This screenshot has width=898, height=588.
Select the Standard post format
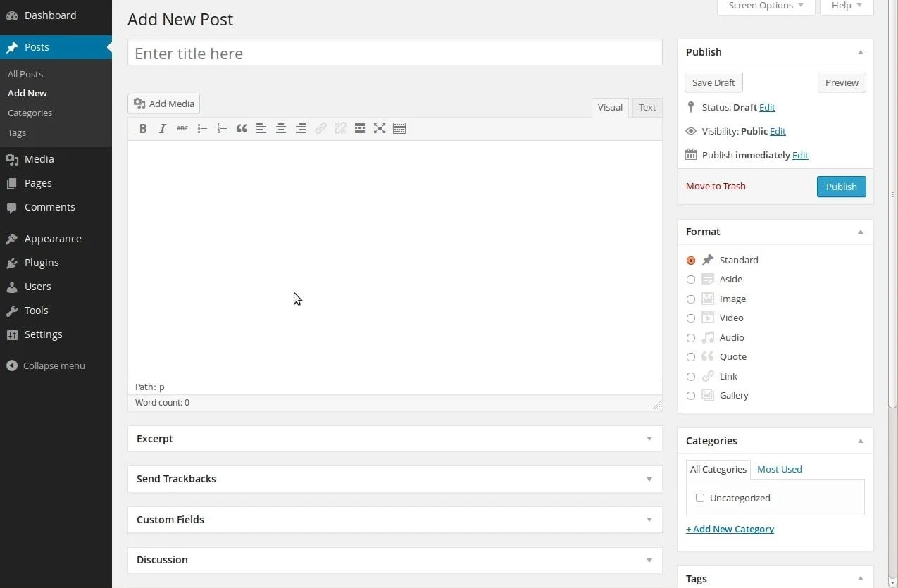point(691,261)
